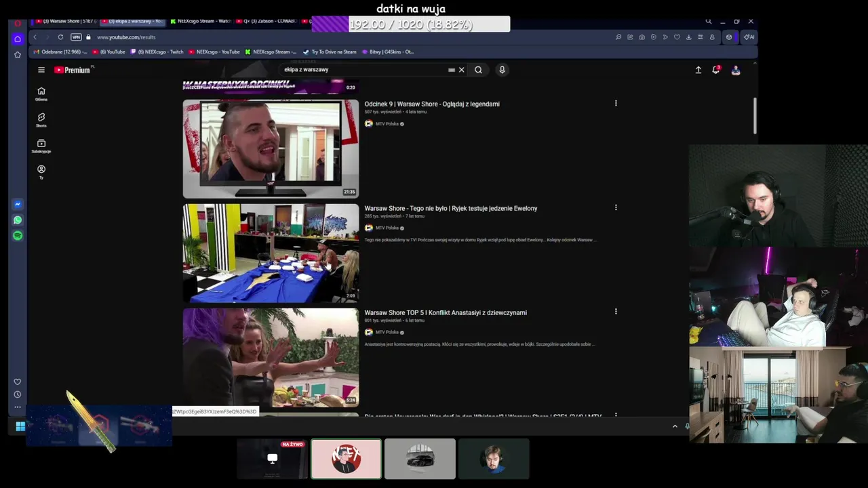Open Opera sidebar home button

click(x=18, y=39)
